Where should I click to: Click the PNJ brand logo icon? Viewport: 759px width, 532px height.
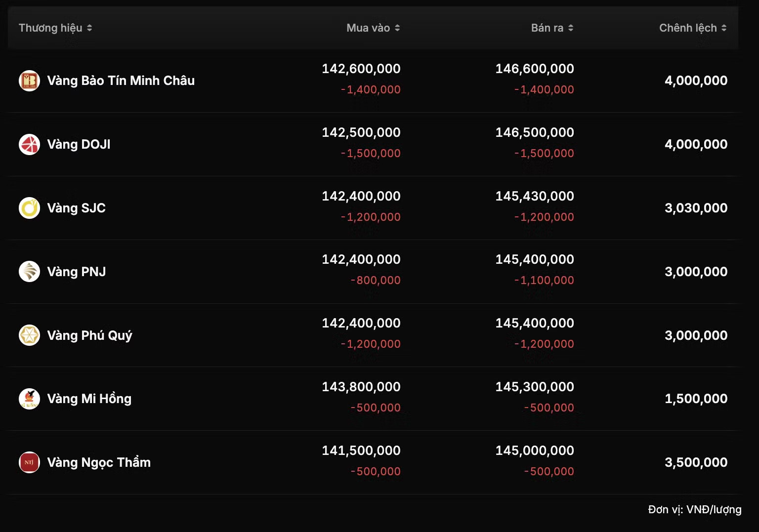point(29,272)
